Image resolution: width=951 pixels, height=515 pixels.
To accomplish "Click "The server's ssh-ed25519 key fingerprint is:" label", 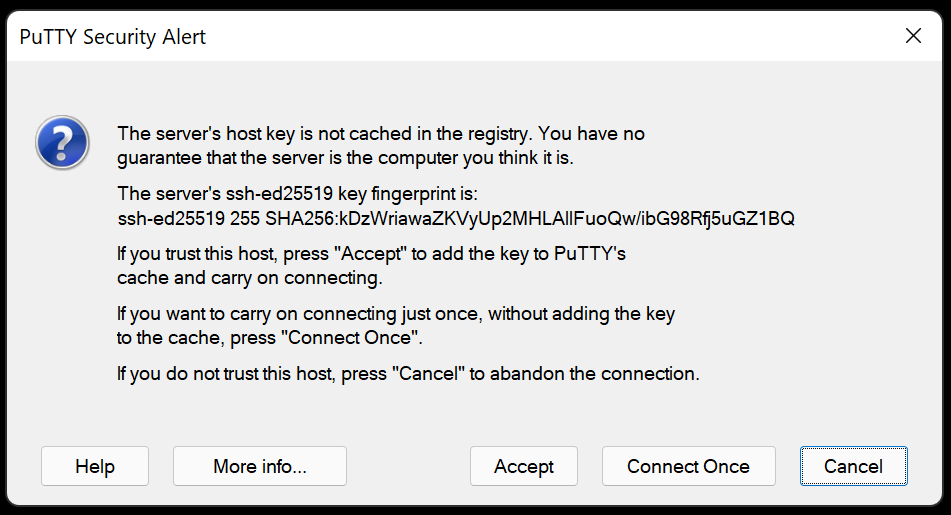I will (x=298, y=194).
